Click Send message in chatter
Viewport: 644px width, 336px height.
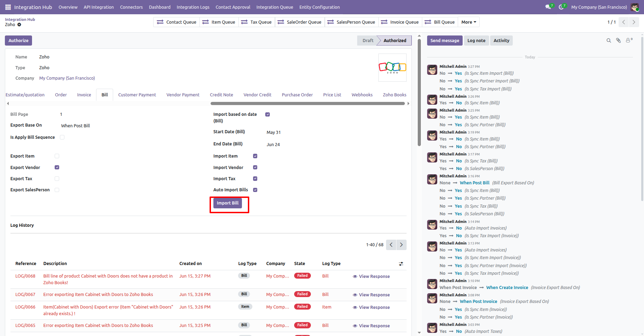click(445, 40)
